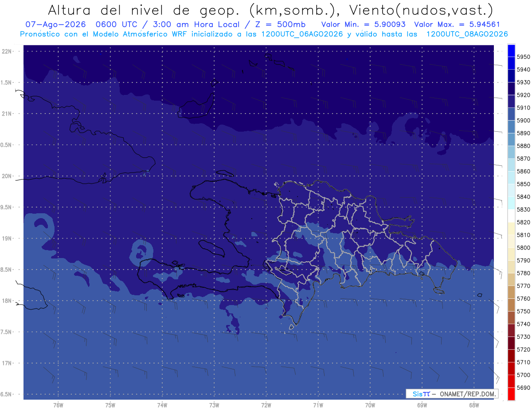The image size is (532, 411).
Task: Click the color bar swatch between 5900 and 5910
Action: 511,114
